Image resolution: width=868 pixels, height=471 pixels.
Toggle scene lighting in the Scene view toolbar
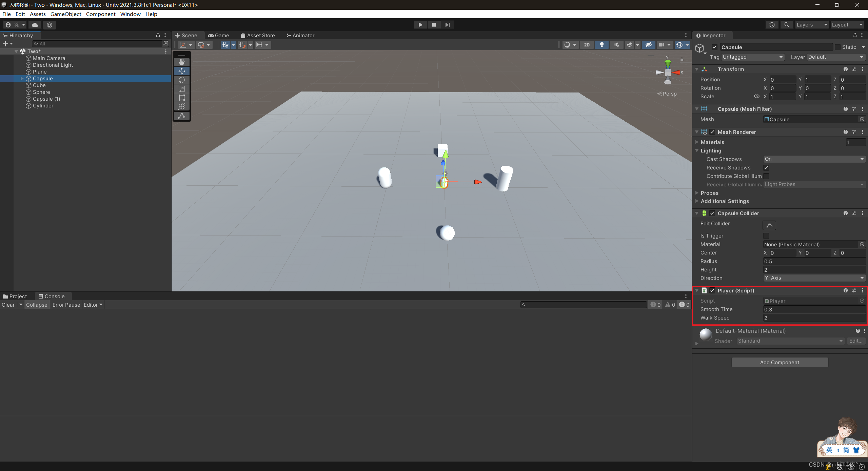point(602,44)
